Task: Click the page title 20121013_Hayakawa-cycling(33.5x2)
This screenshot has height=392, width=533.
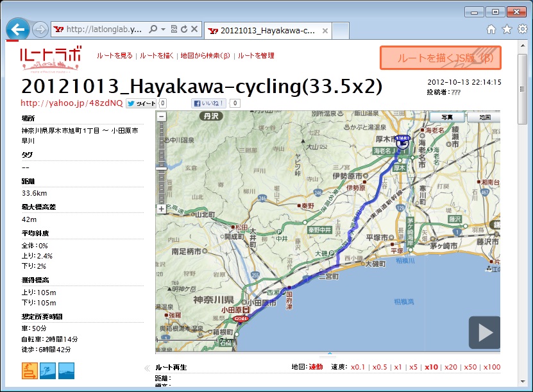Action: pyautogui.click(x=201, y=86)
